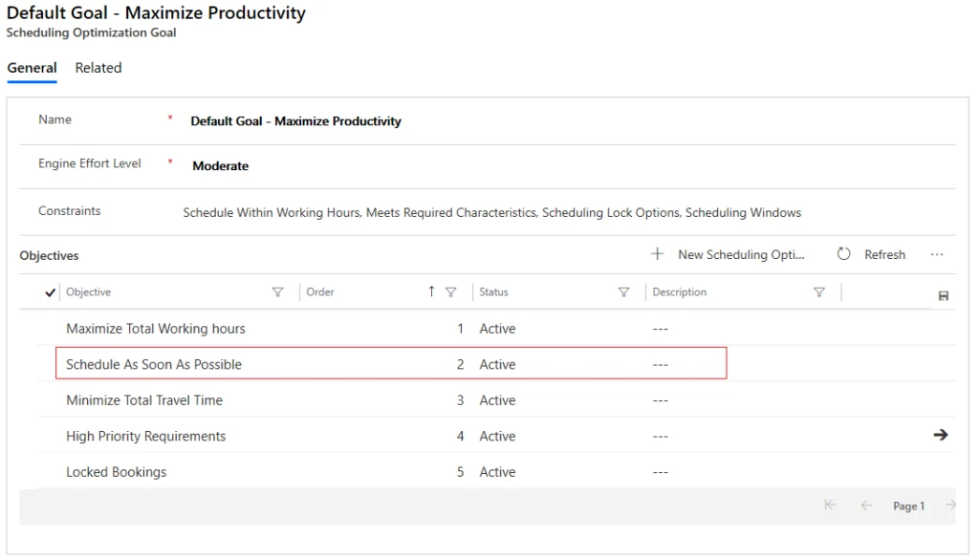Viewport: 979px width, 560px height.
Task: Open the Order column filter
Action: [x=451, y=292]
